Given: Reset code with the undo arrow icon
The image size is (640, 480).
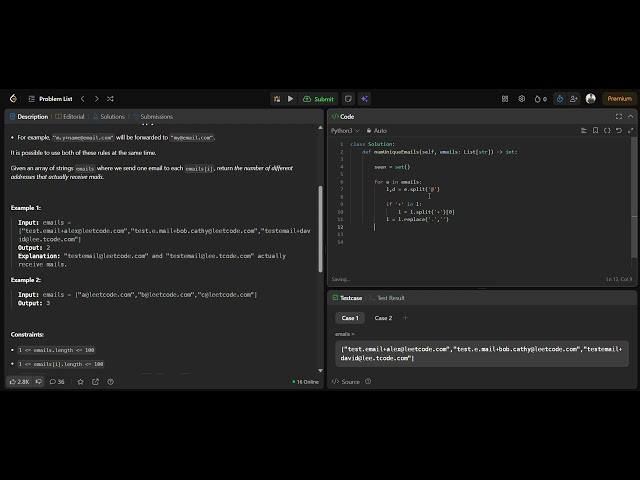Looking at the screenshot, I should 619,131.
